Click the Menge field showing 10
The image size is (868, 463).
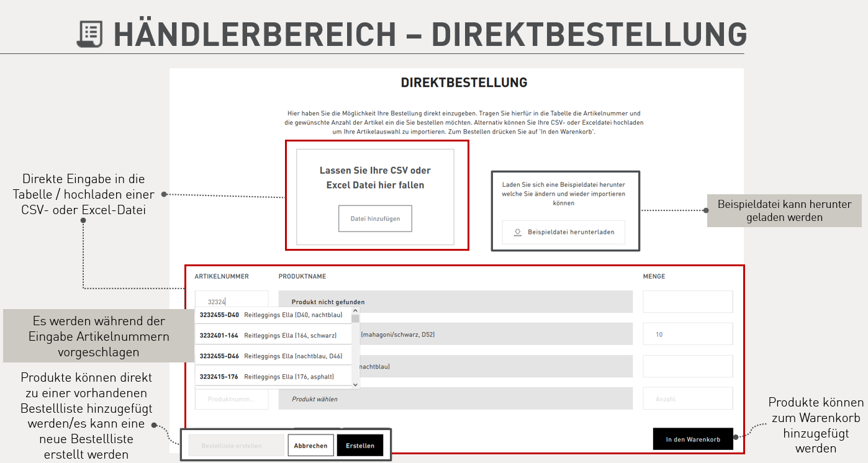click(x=687, y=335)
